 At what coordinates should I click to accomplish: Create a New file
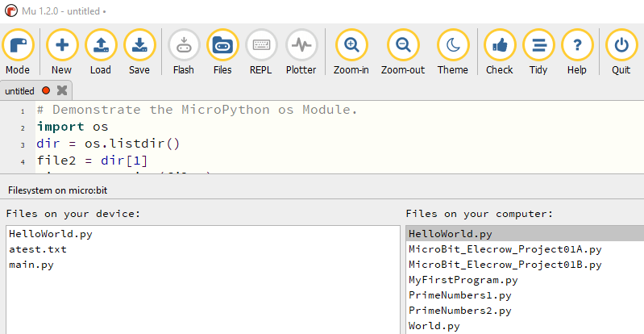61,52
